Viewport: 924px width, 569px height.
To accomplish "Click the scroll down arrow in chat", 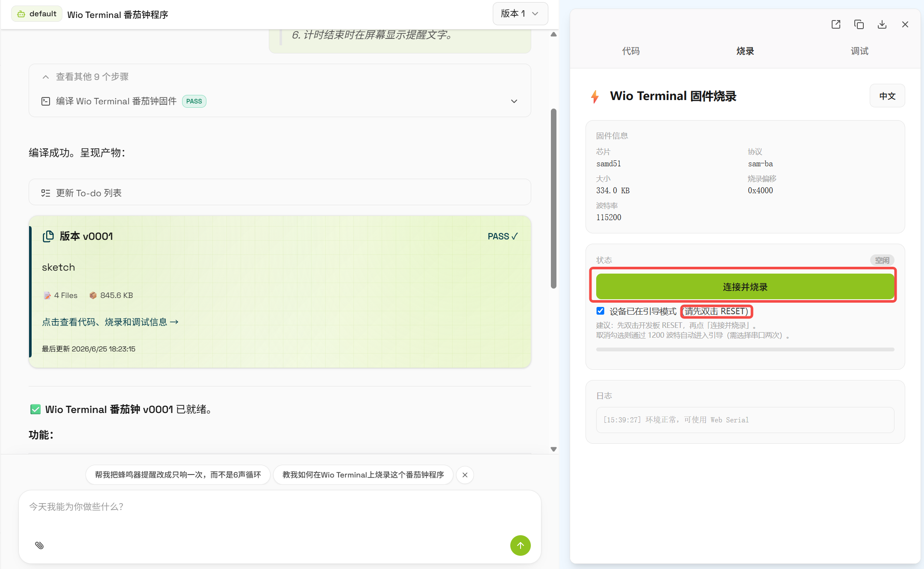I will pos(554,449).
